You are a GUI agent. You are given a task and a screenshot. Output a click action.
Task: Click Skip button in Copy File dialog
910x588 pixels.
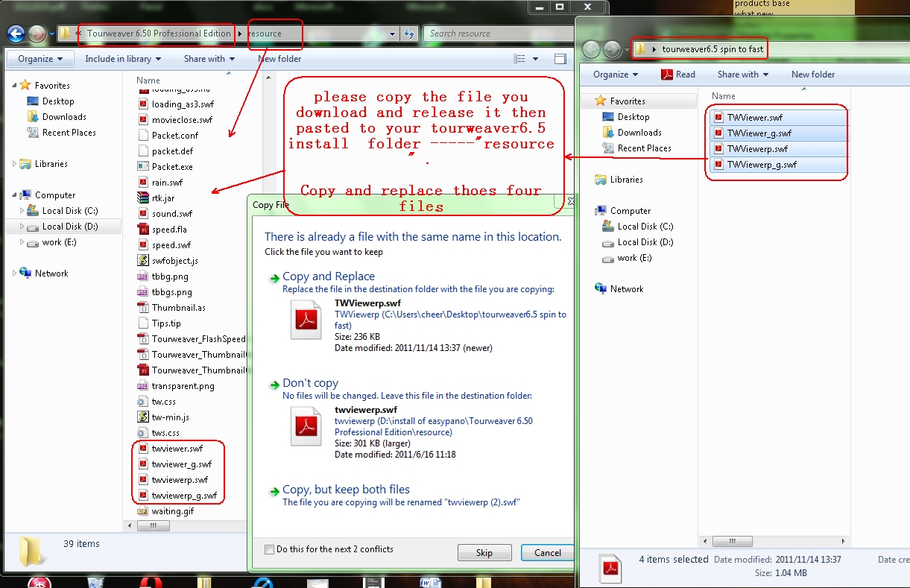(x=484, y=553)
